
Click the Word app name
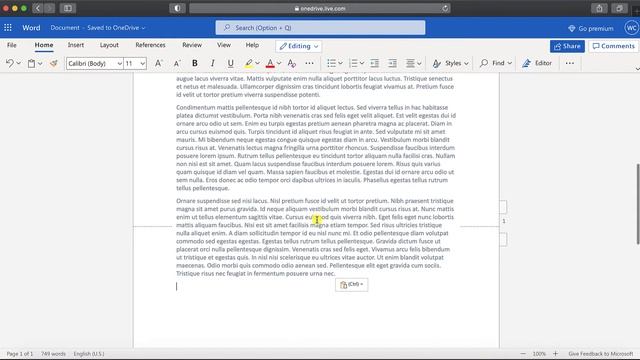pyautogui.click(x=31, y=28)
